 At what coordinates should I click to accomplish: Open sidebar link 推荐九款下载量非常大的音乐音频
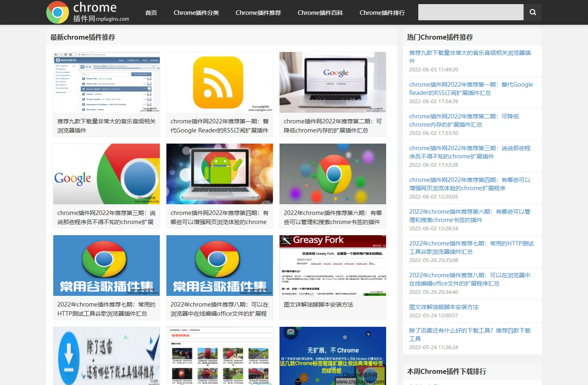pos(470,57)
